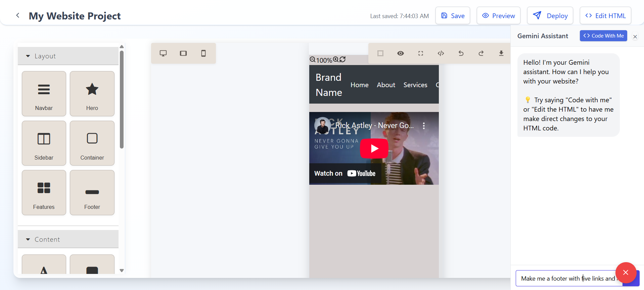View code via the canvas toolbar icon
This screenshot has height=290, width=644.
tap(441, 53)
